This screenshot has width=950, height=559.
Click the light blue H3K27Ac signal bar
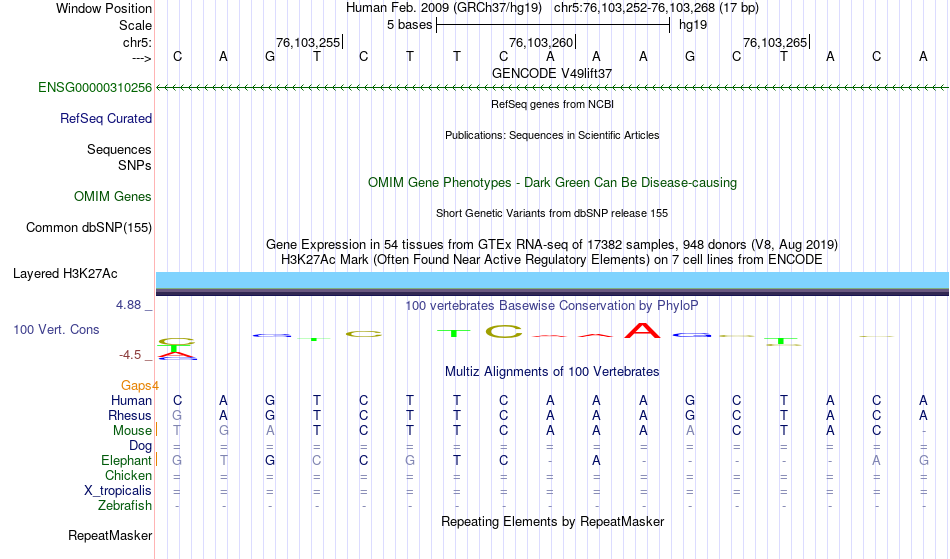[553, 280]
